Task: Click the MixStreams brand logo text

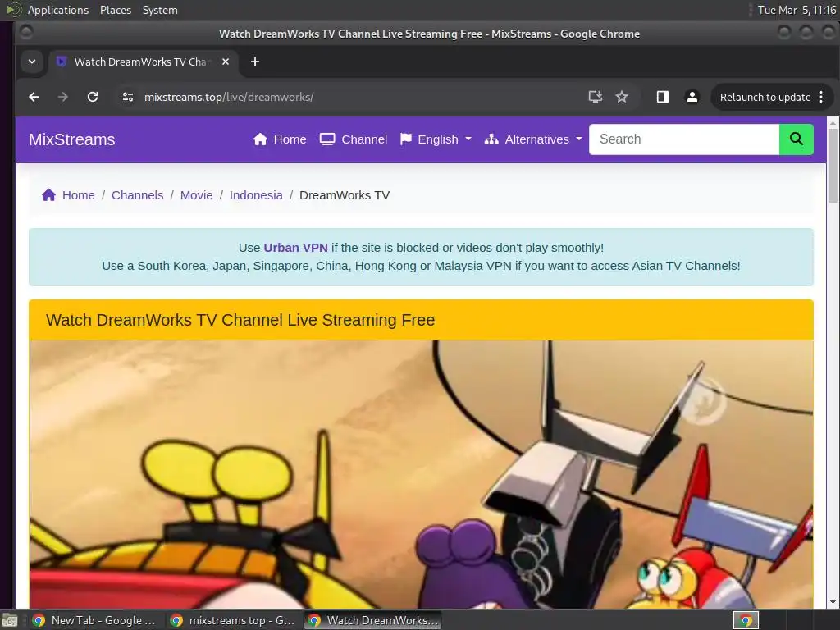Action: point(72,139)
